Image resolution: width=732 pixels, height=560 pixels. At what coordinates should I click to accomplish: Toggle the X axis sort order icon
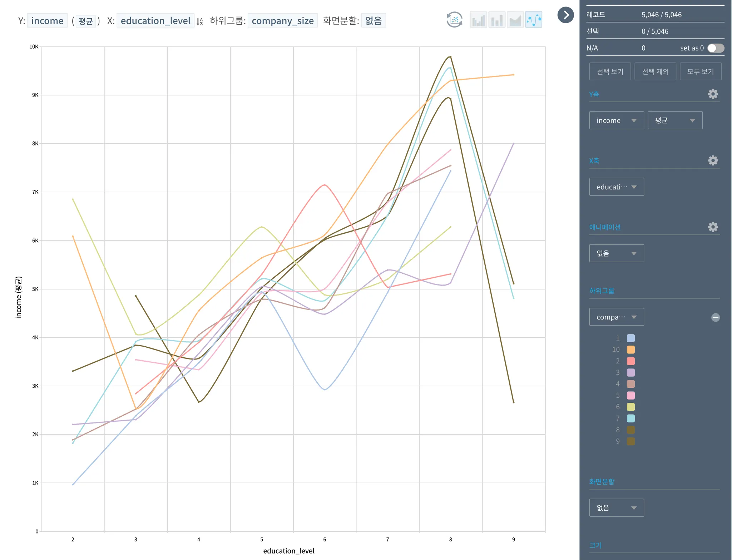coord(199,21)
